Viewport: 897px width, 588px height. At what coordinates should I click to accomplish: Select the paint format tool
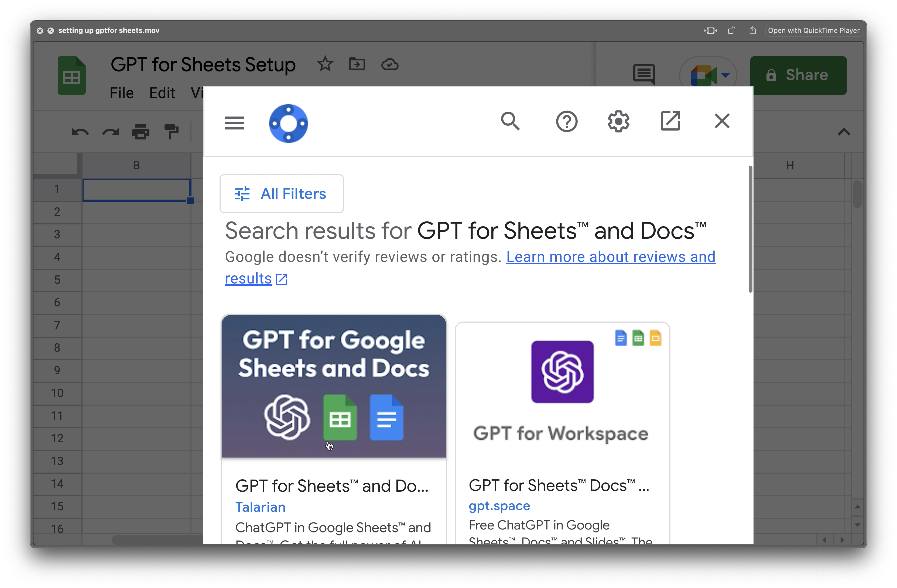(x=171, y=132)
